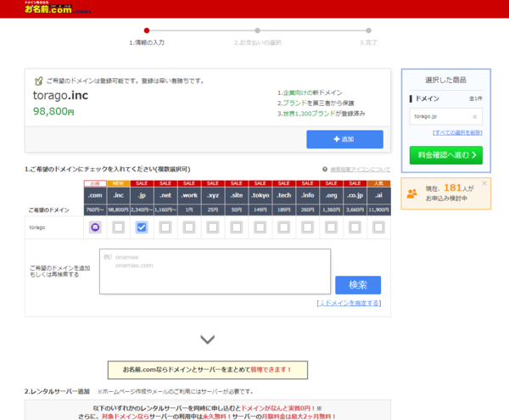Screen dimensions: 509x420
Task: Click step 2 お支払いの選択 indicator
Action: (258, 36)
